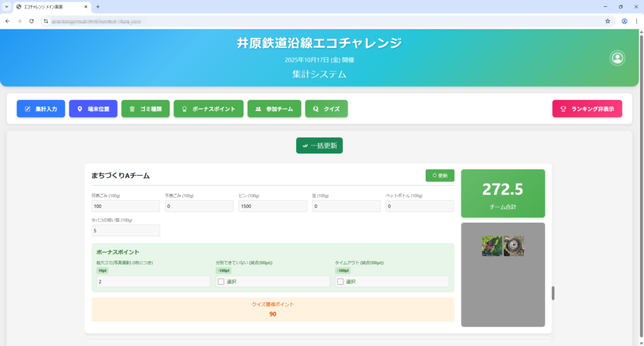Open the tire photo thumbnail
The height and width of the screenshot is (346, 644).
pyautogui.click(x=514, y=246)
